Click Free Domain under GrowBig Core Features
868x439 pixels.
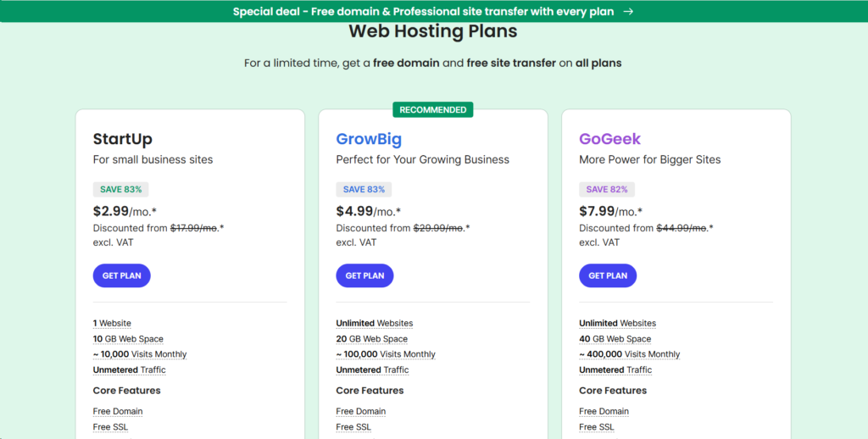coord(360,411)
